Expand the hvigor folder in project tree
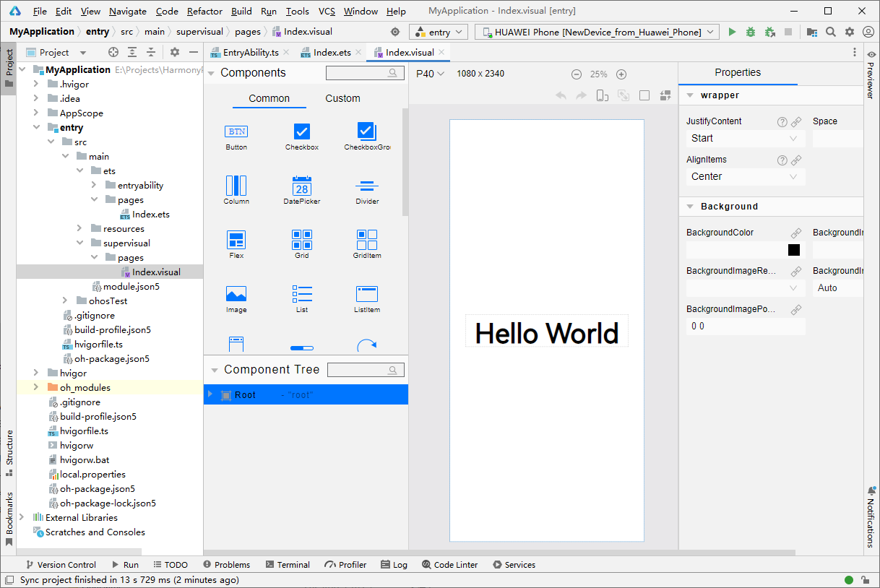The width and height of the screenshot is (880, 588). pyautogui.click(x=36, y=373)
